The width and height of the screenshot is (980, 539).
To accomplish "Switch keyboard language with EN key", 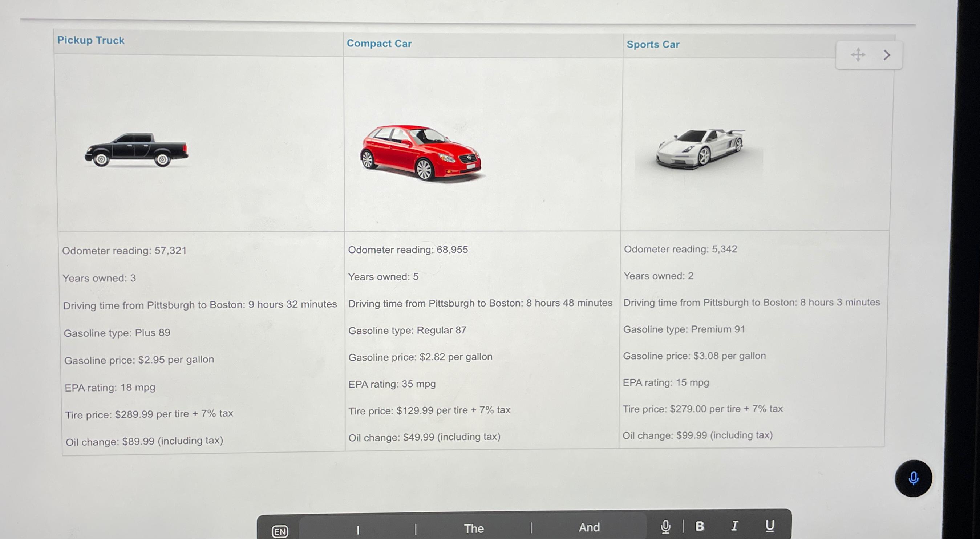I will [x=280, y=531].
